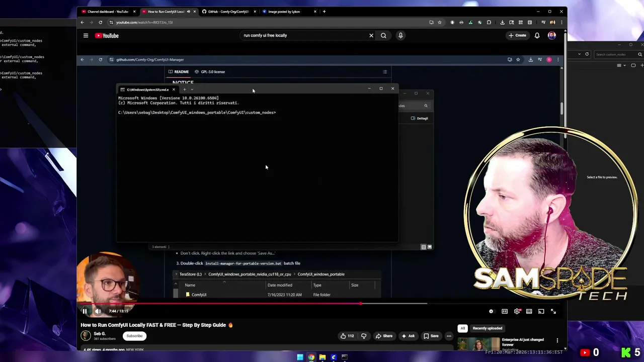Clear the YouTube search query
Image resolution: width=644 pixels, height=362 pixels.
371,36
